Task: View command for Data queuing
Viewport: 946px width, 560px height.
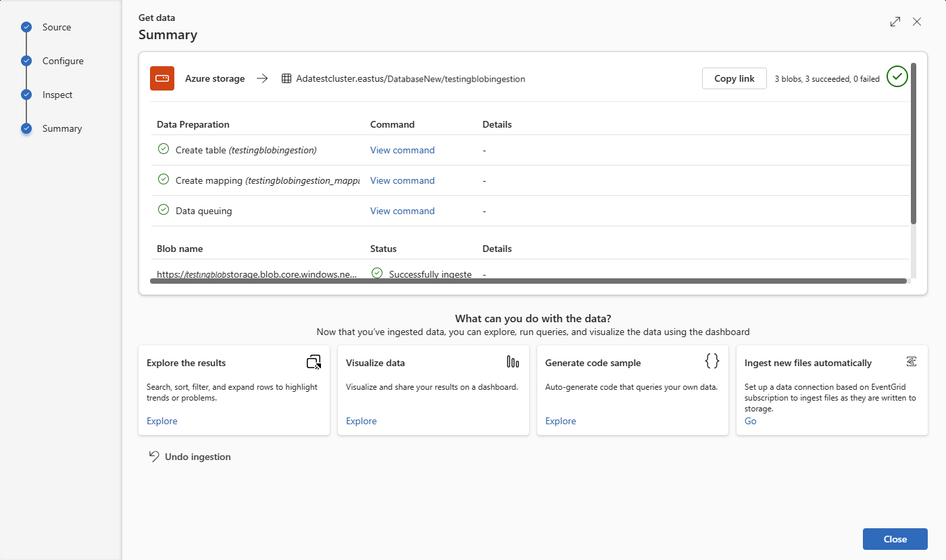Action: pos(402,211)
